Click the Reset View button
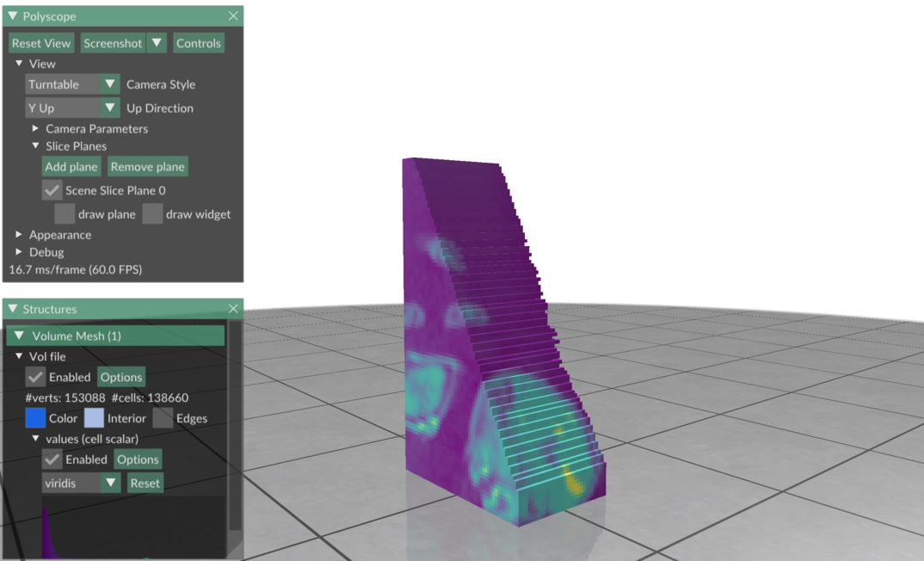The width and height of the screenshot is (924, 561). pyautogui.click(x=41, y=43)
